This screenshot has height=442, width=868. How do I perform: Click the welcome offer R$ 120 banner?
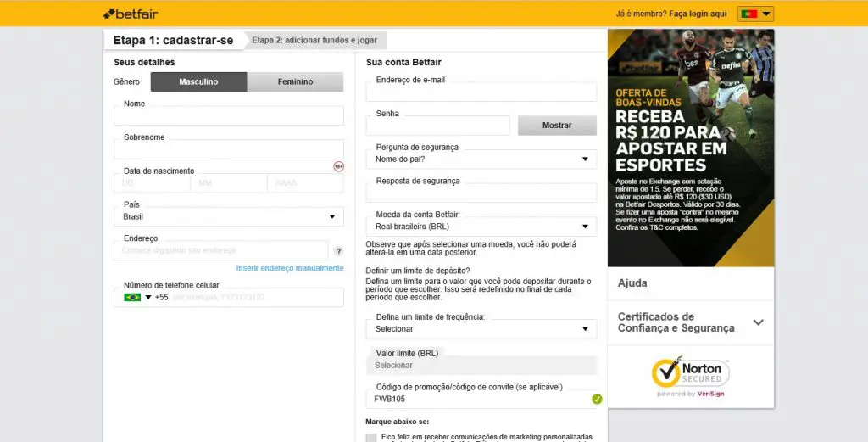coord(691,148)
